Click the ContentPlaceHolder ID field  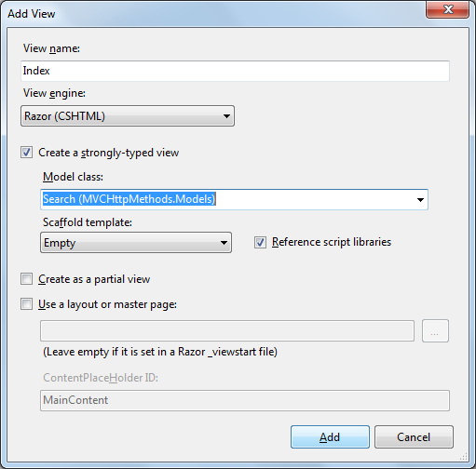(245, 400)
